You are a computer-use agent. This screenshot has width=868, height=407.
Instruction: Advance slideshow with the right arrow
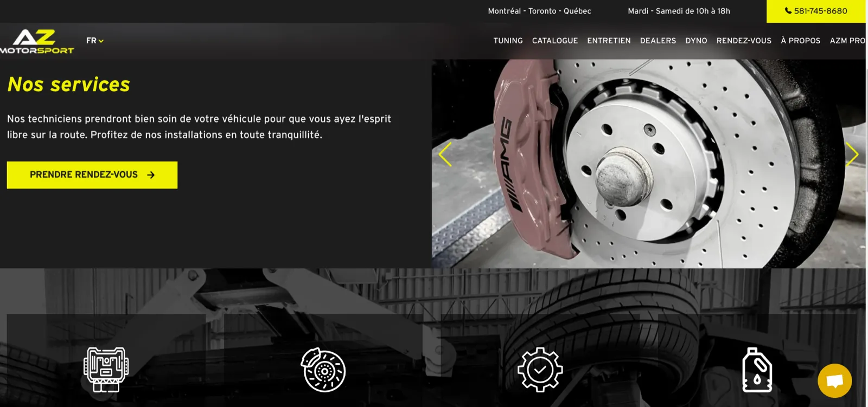click(852, 154)
